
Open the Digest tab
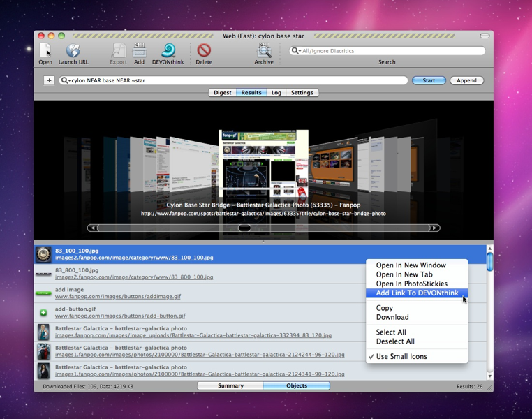[x=223, y=92]
